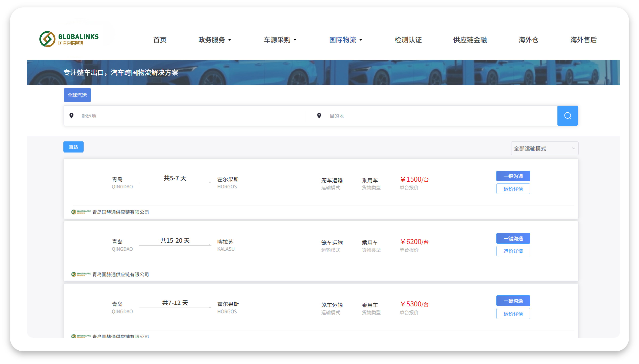Click 一键沟通 for the ¥1500 route

point(513,176)
